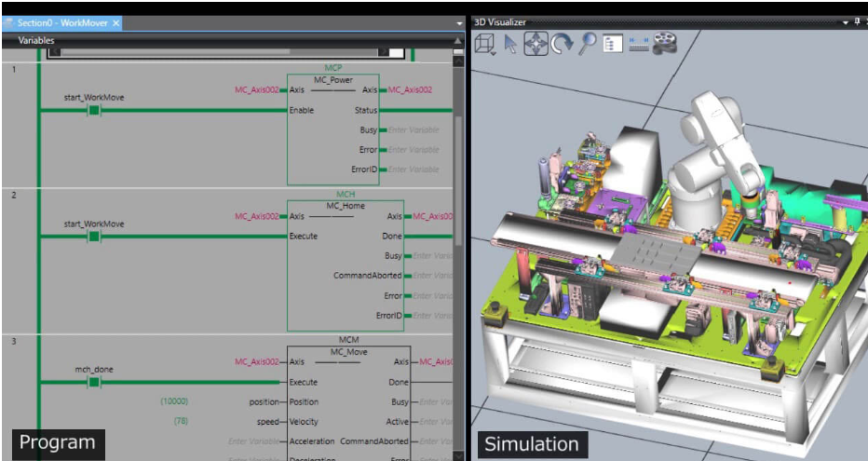Open the 3D Visualizer window options arrow
This screenshot has height=461, width=868.
pyautogui.click(x=846, y=22)
